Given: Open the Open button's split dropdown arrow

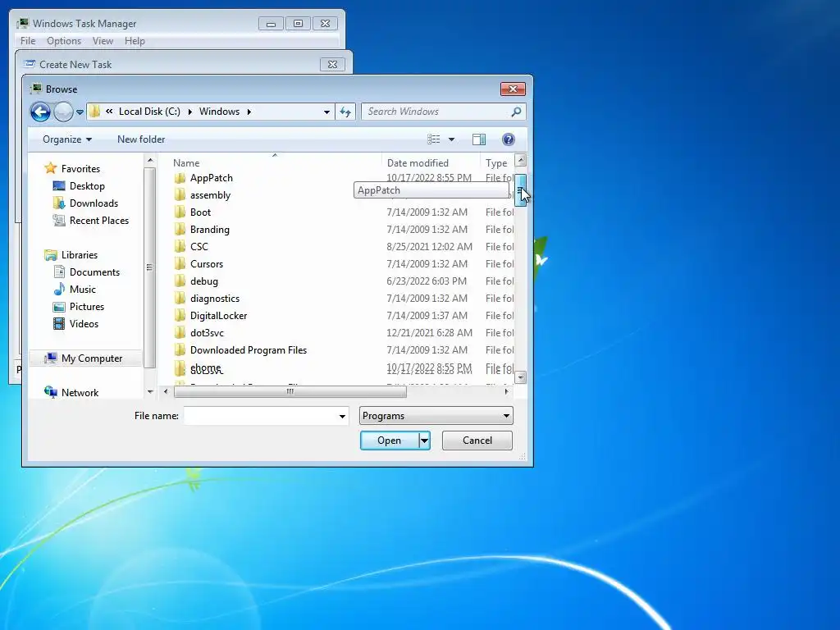Looking at the screenshot, I should point(424,441).
